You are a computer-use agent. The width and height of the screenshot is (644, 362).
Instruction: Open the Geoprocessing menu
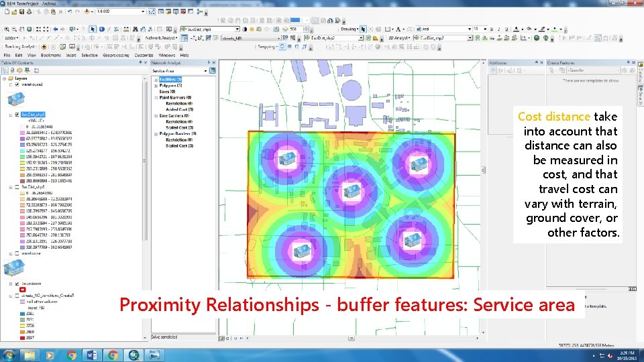[x=116, y=55]
